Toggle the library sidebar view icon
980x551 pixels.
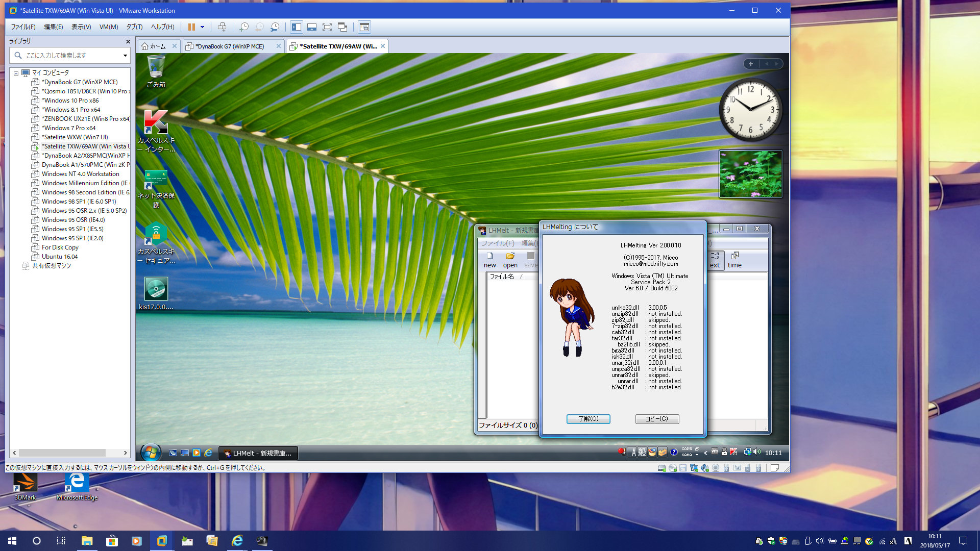point(297,27)
